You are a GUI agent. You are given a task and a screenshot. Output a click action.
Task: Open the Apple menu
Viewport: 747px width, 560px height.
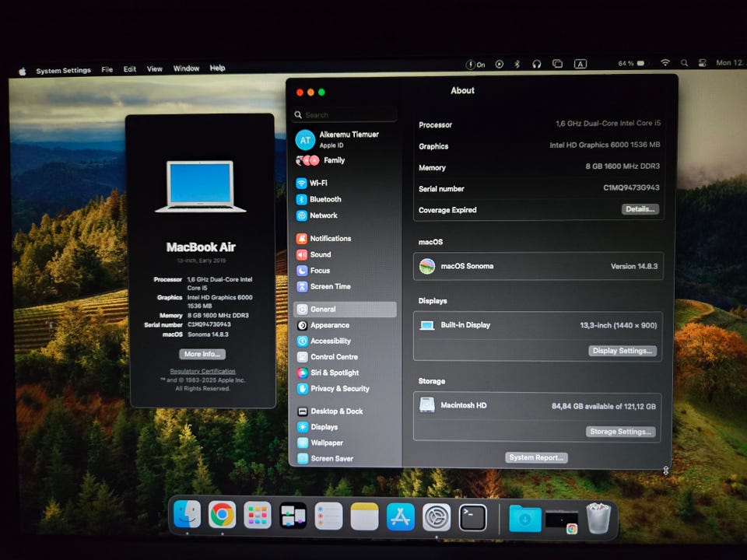tap(23, 72)
